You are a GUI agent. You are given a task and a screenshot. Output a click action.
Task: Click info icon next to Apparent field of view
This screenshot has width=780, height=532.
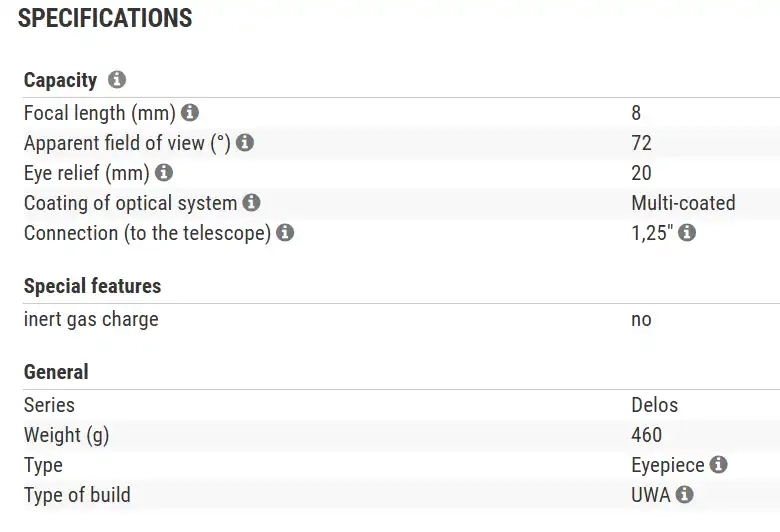(245, 143)
